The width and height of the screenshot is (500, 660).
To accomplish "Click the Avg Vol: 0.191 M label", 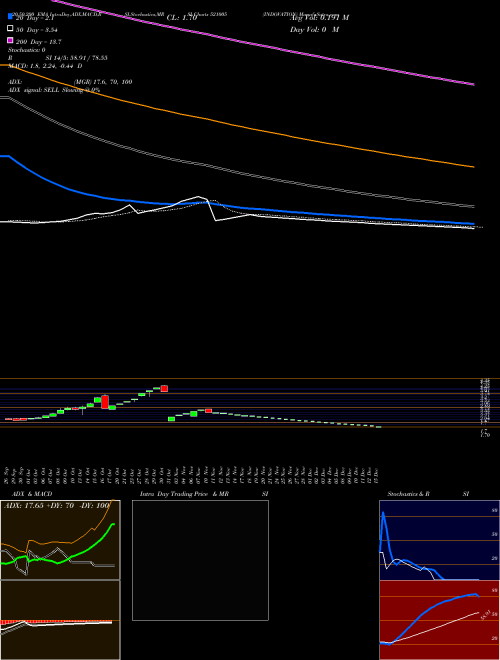I will click(x=319, y=18).
